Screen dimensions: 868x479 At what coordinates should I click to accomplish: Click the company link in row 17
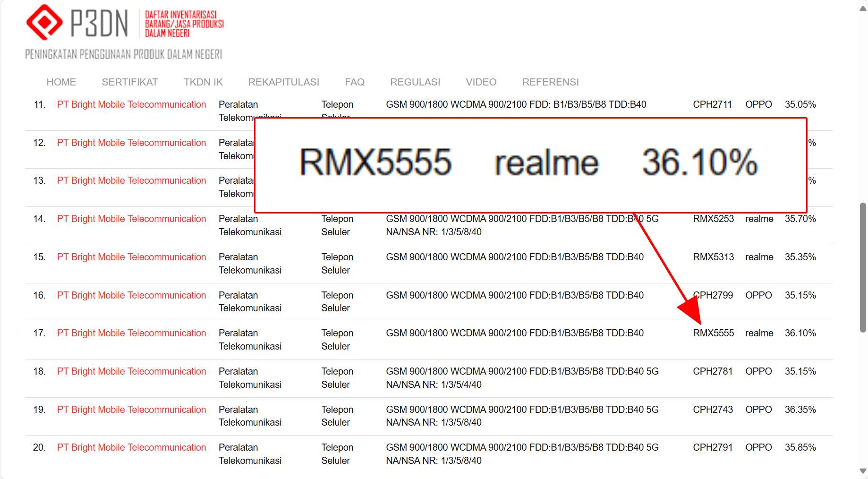tap(131, 333)
